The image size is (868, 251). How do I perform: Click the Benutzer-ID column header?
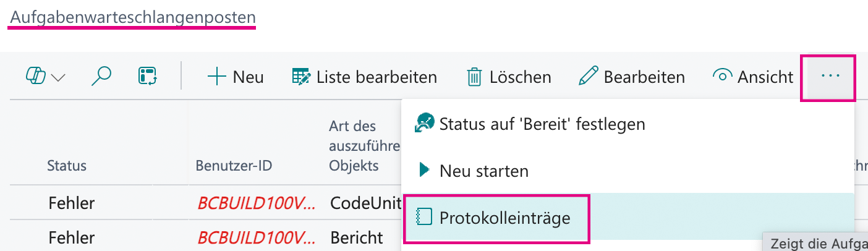click(234, 166)
